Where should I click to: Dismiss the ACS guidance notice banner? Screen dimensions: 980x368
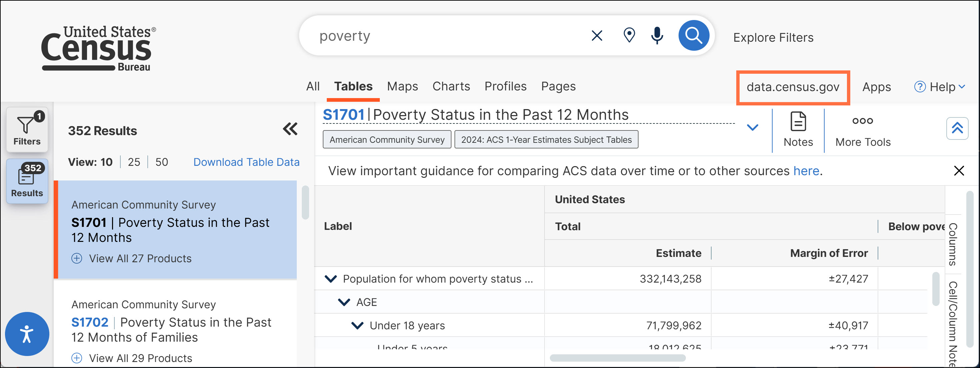(959, 171)
